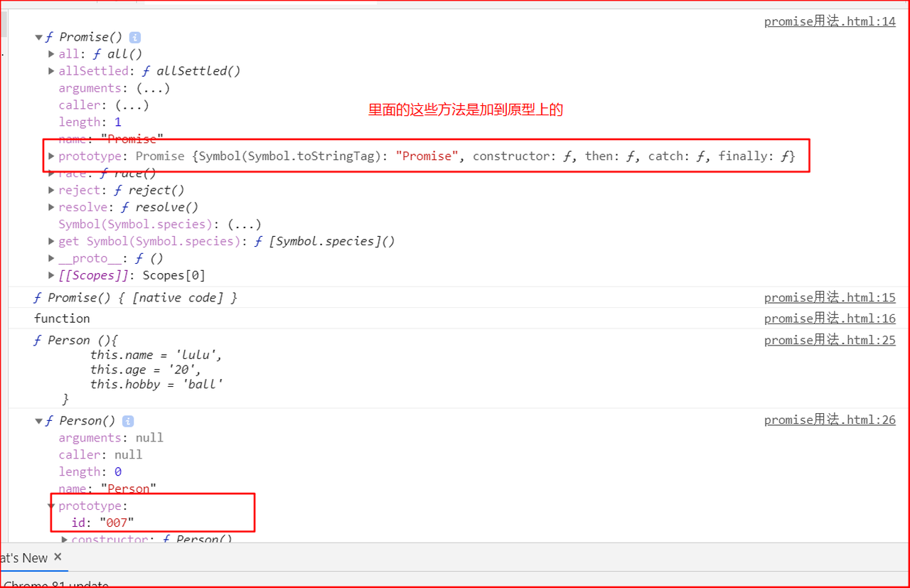The image size is (910, 588).
Task: Expand get Symbol(Symbol.species) getter
Action: [x=51, y=242]
